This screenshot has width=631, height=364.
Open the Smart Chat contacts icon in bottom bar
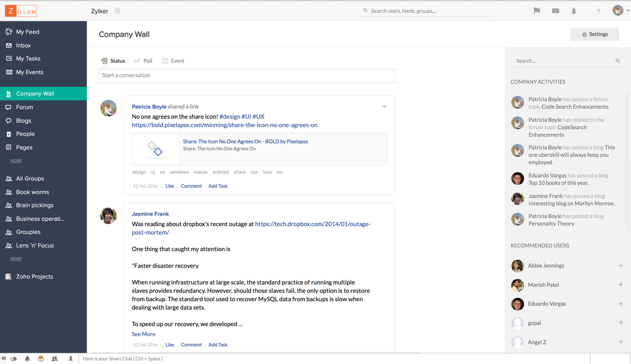tap(70, 358)
